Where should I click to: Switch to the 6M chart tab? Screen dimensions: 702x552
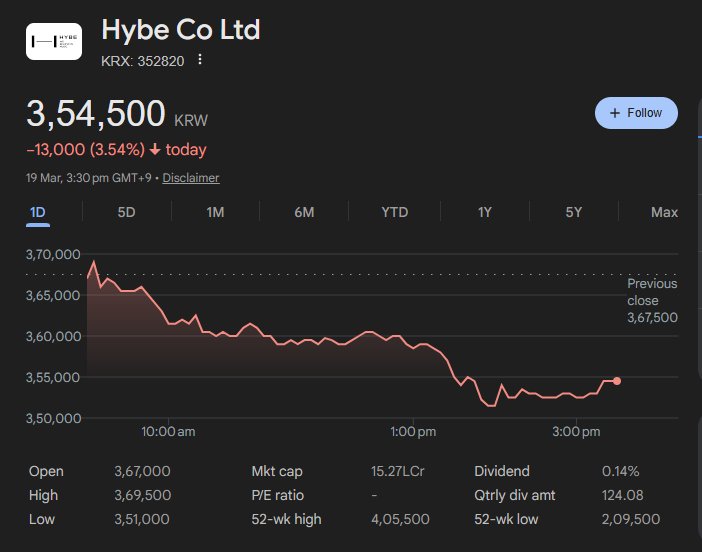[304, 212]
